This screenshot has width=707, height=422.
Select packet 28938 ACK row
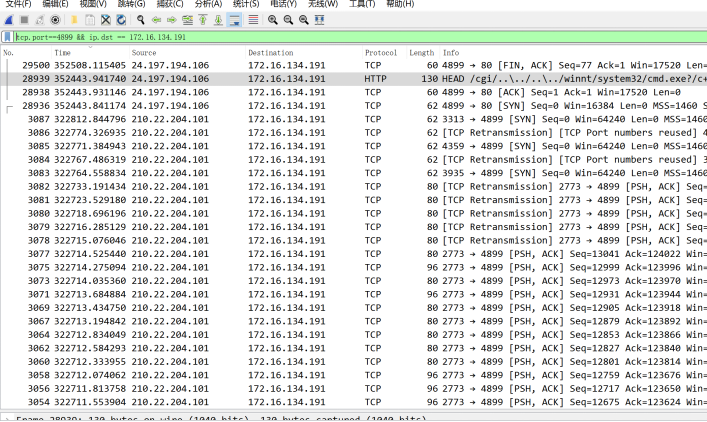tap(354, 92)
